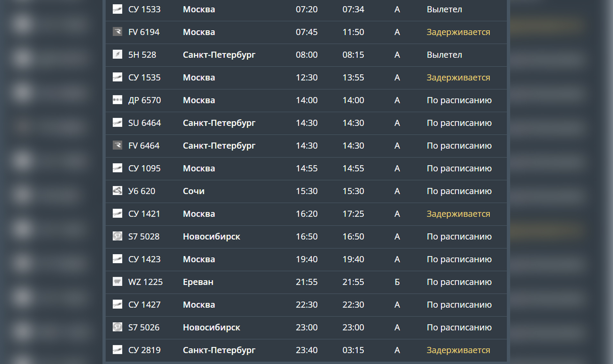This screenshot has width=613, height=364.
Task: Click Вылетел status for flight 5Н 528
Action: [444, 55]
